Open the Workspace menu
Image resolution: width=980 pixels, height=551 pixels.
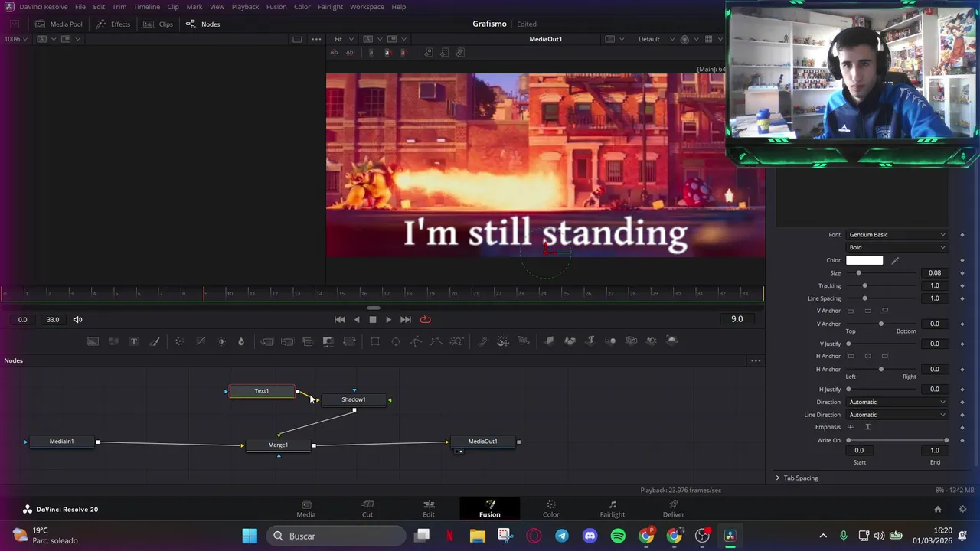367,7
